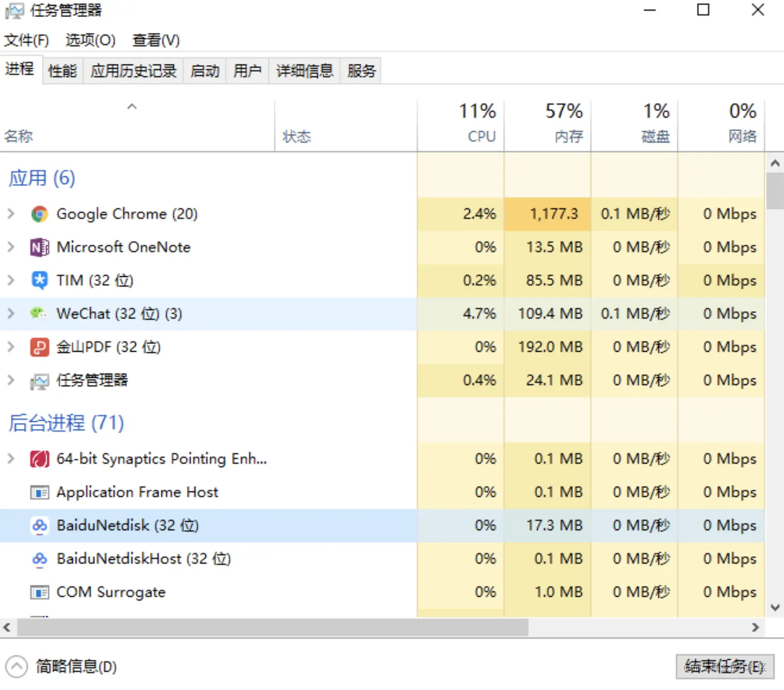The width and height of the screenshot is (784, 690).
Task: Click the Microsoft OneNote icon
Action: click(39, 247)
